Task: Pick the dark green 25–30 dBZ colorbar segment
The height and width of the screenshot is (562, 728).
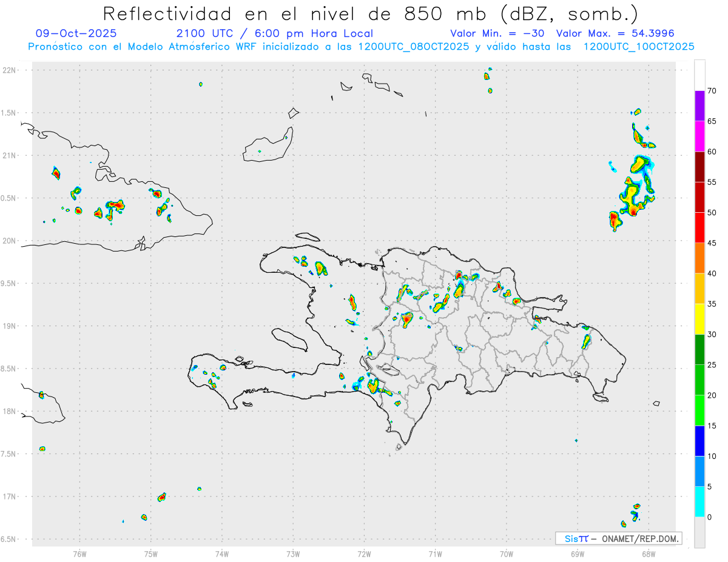Action: click(700, 350)
